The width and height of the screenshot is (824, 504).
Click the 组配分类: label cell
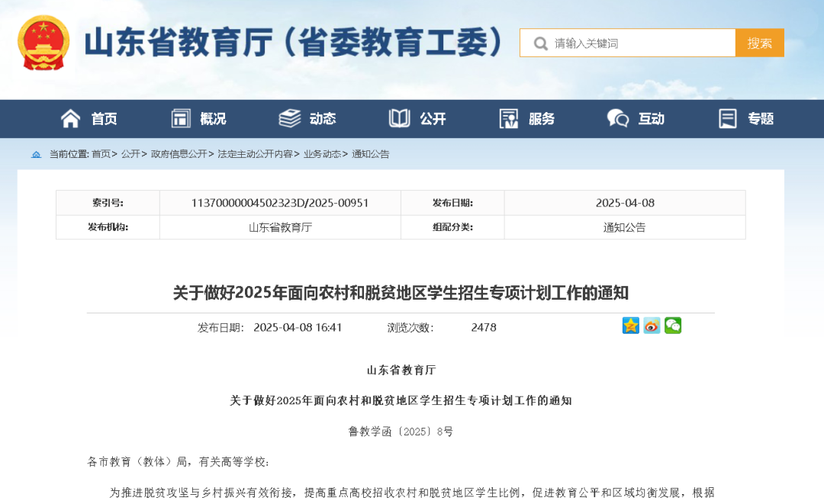pyautogui.click(x=452, y=227)
